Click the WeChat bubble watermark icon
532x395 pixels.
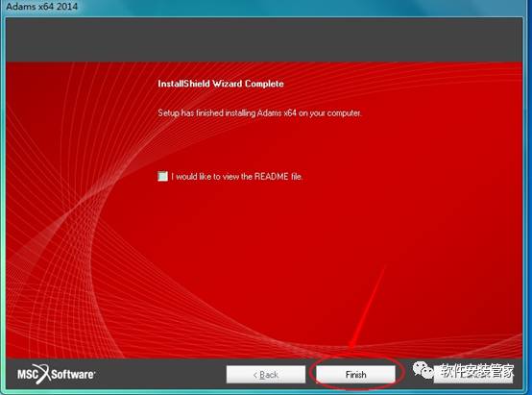click(x=423, y=370)
